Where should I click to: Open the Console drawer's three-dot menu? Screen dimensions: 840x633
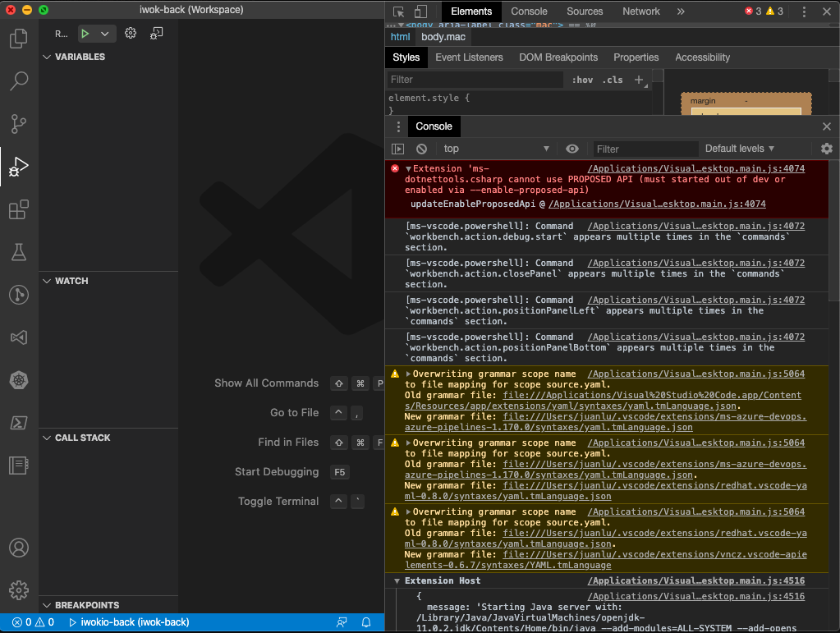[x=398, y=126]
